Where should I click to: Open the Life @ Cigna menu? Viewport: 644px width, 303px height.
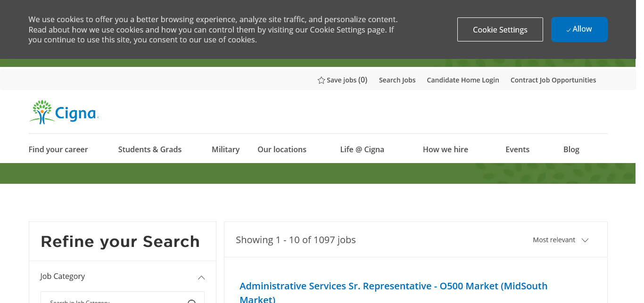[362, 149]
